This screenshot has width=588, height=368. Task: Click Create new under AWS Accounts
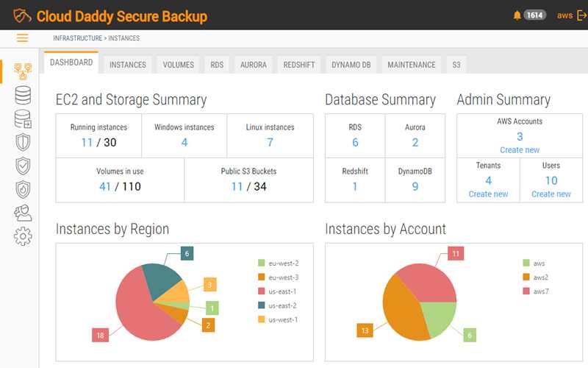pos(520,150)
